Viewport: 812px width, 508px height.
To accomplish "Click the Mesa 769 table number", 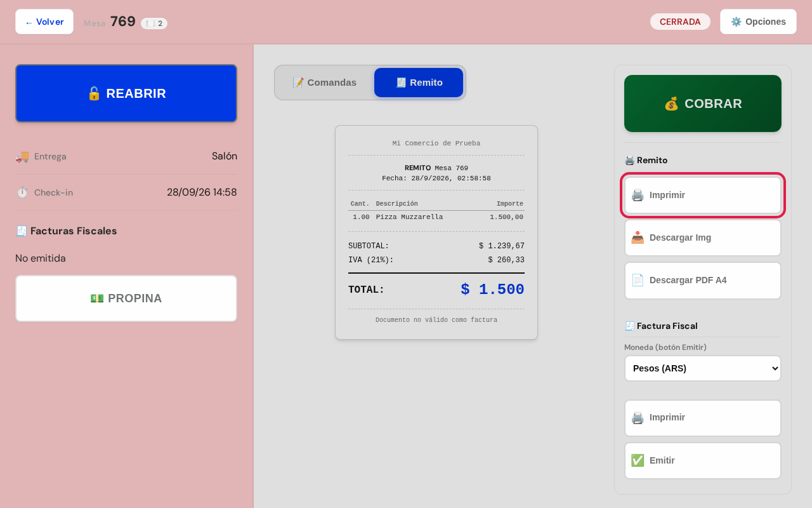I will pos(122,22).
